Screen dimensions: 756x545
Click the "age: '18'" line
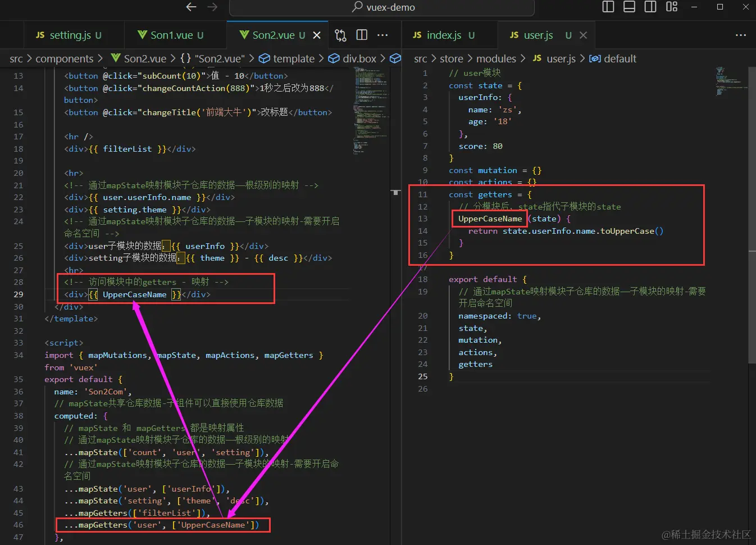tap(490, 121)
